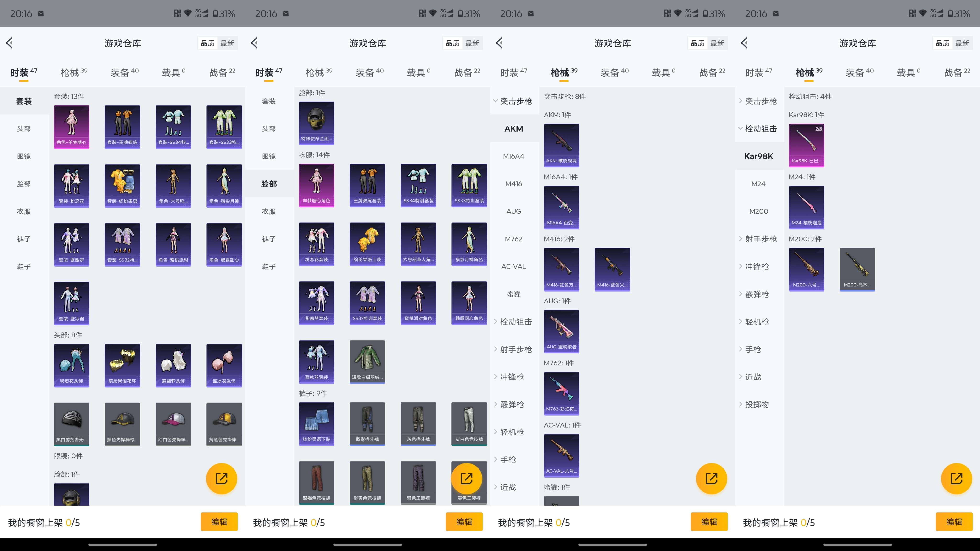Image resolution: width=980 pixels, height=551 pixels.
Task: Open the M16A4-百变... weapon skin
Action: (562, 207)
